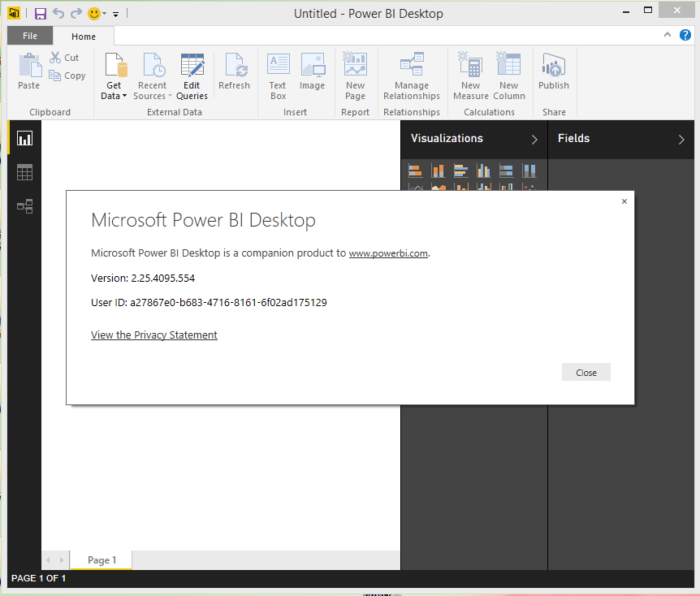Click the previous page arrow
The image size is (700, 596).
tap(48, 559)
